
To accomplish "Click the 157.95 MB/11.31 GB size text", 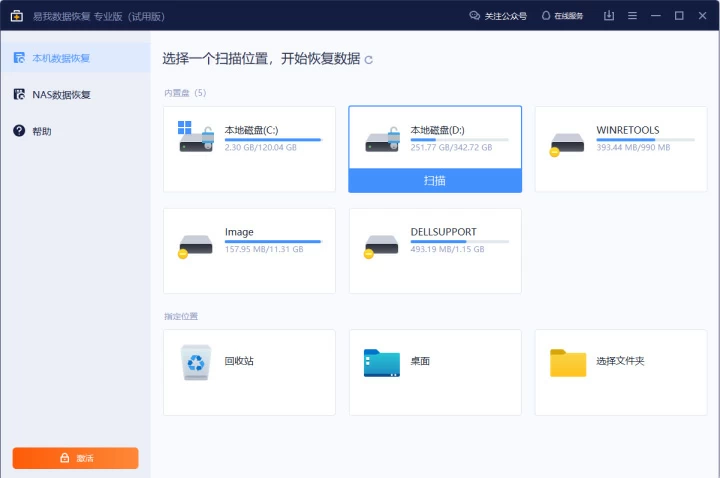I will tap(264, 249).
